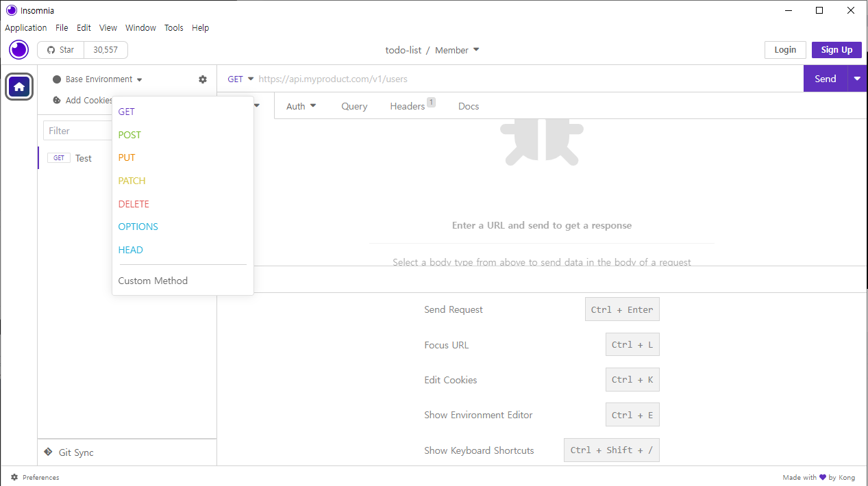
Task: Click the Show Environment Editor label
Action: click(x=478, y=415)
